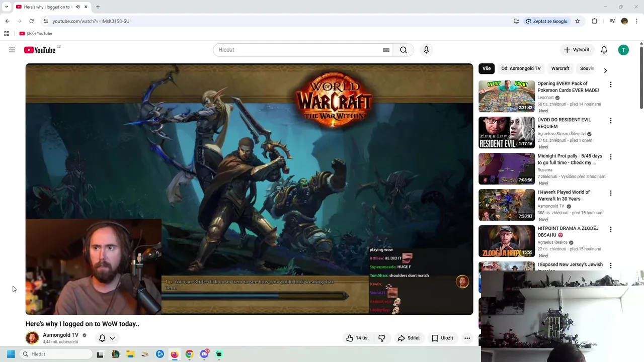Start voice search with microphone icon

pos(426,50)
